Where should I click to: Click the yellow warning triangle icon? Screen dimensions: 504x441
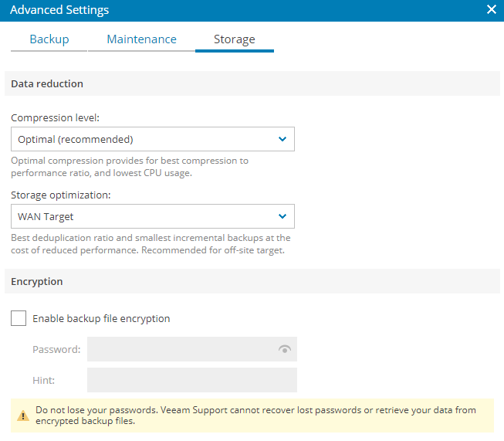pos(23,416)
